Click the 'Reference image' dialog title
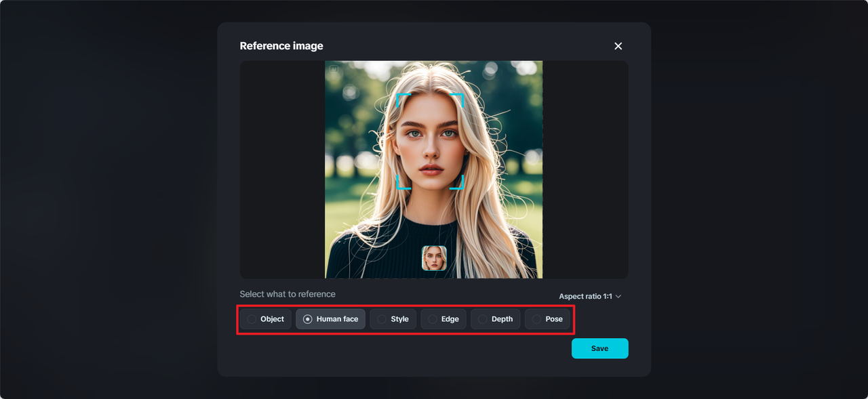 281,46
